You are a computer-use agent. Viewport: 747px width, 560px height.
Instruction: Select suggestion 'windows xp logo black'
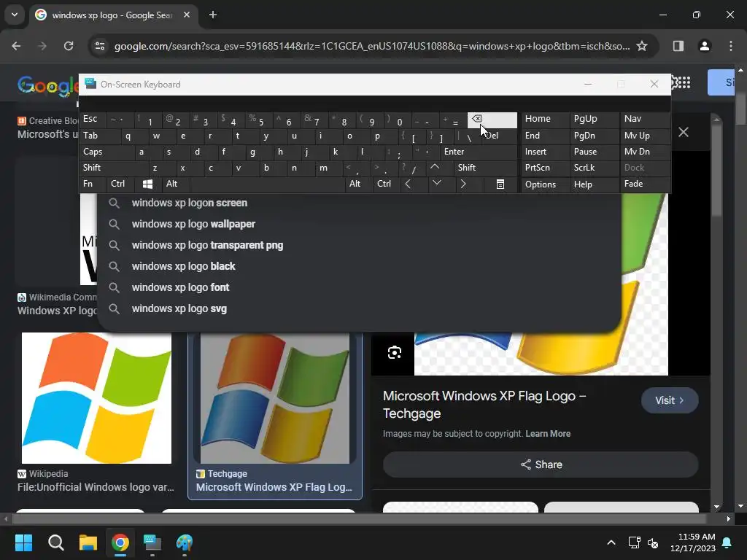[359, 266]
